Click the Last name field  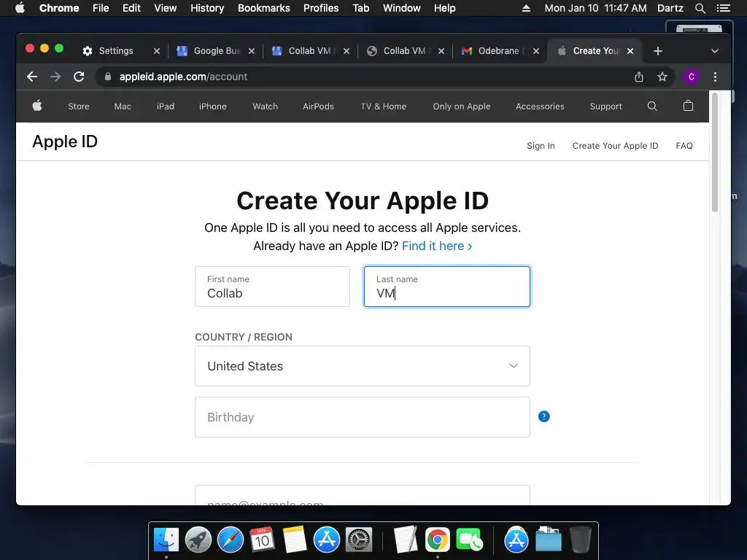point(447,287)
